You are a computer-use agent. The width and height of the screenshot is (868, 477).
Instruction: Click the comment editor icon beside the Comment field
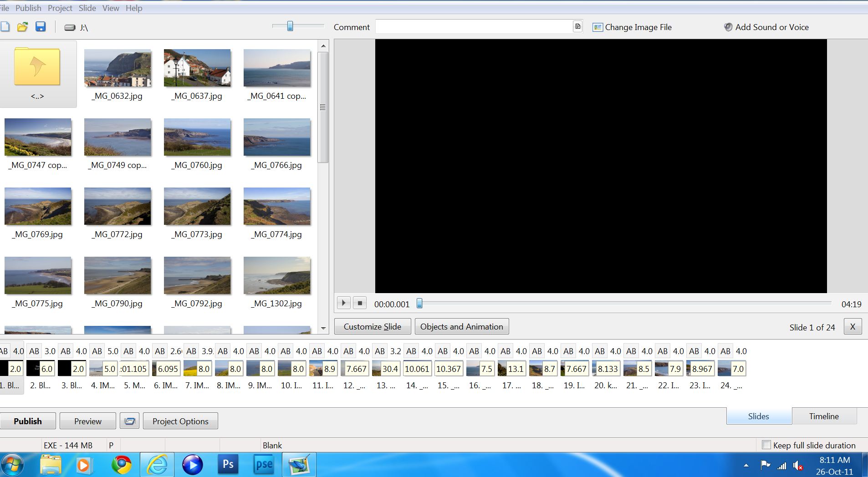coord(577,26)
